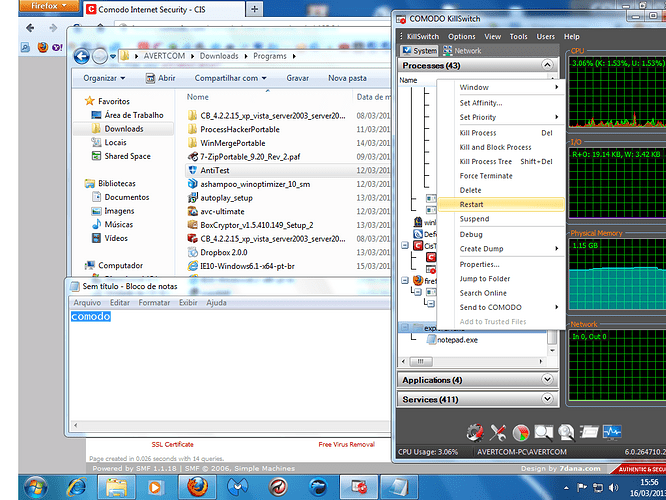Viewport: 666px width, 500px height.
Task: Expand the Set Priority submenu
Action: pyautogui.click(x=556, y=117)
